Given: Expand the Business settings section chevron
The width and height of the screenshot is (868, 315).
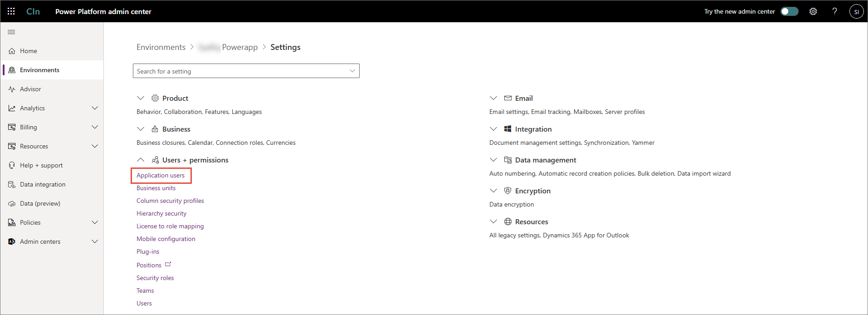Looking at the screenshot, I should [x=141, y=129].
